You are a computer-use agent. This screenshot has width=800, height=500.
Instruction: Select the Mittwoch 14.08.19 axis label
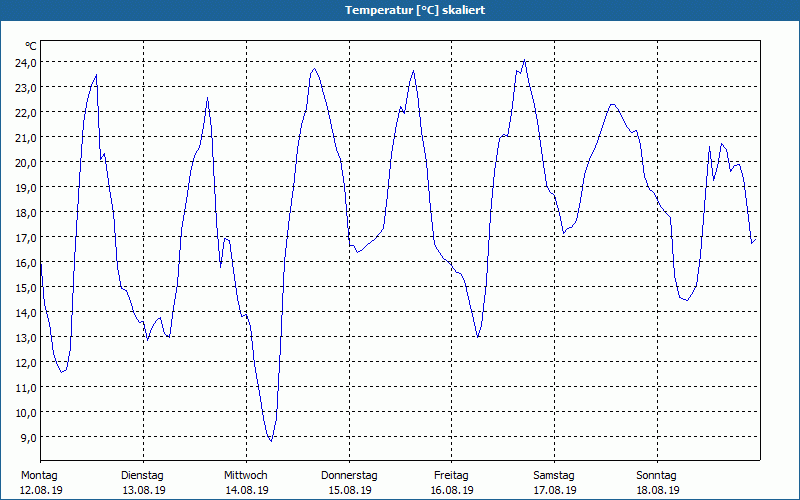[x=246, y=483]
